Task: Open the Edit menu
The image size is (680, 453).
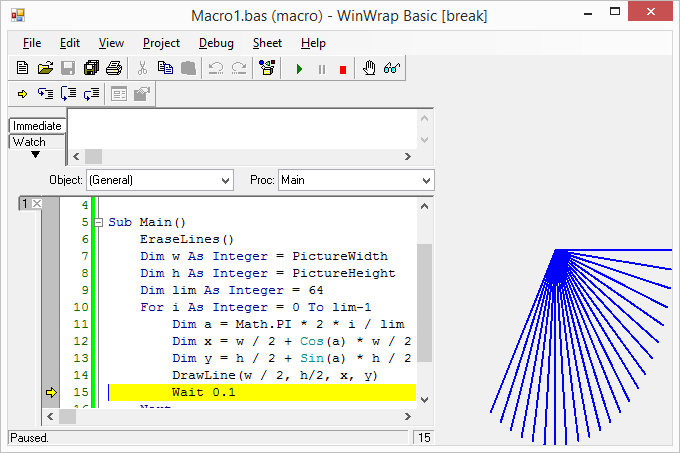Action: 70,43
